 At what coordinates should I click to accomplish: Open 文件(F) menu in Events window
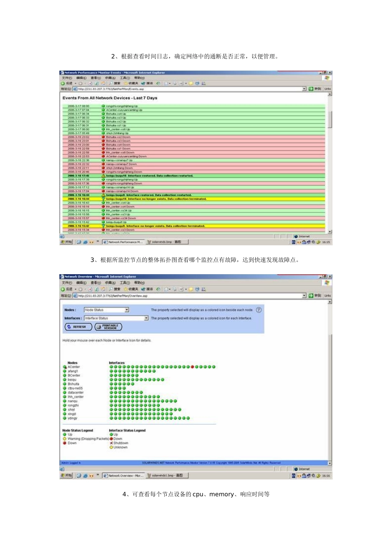pyautogui.click(x=67, y=78)
